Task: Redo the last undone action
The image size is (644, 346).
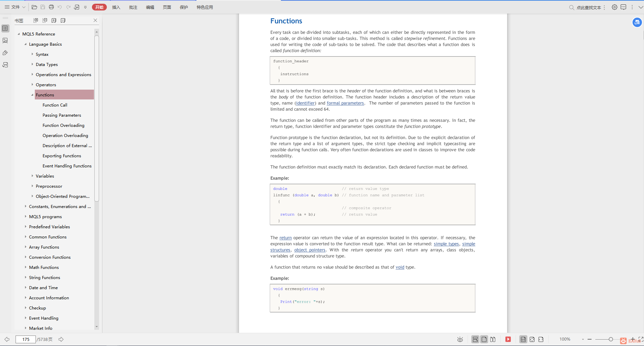Action: click(68, 7)
